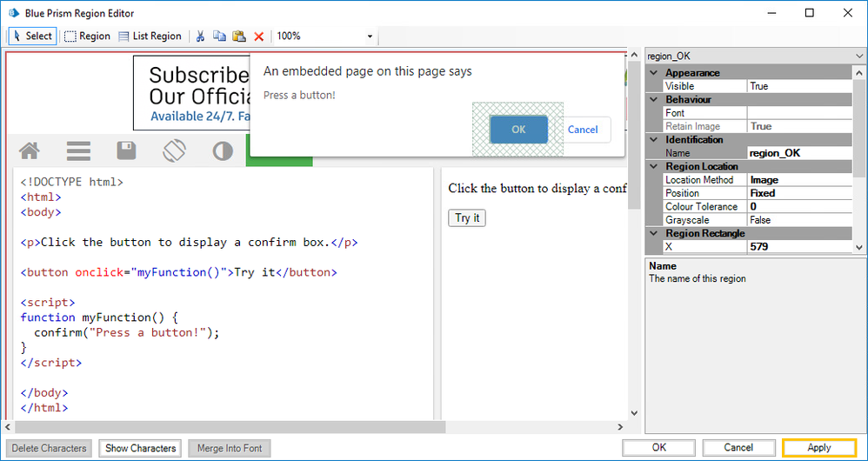Click the Copy icon in toolbar
The width and height of the screenshot is (868, 461).
click(219, 37)
